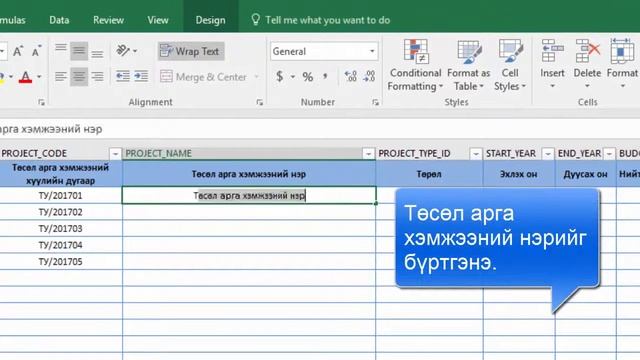Open PROJECT_TYPE_ID column filter dropdown

click(x=476, y=154)
